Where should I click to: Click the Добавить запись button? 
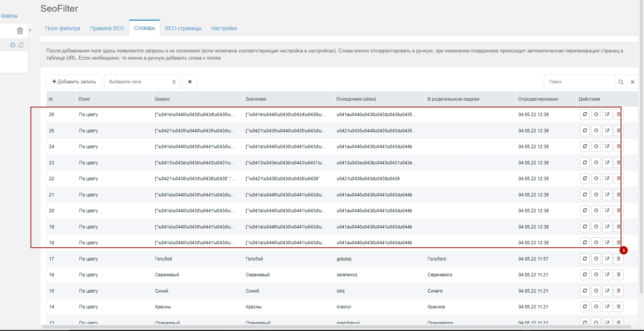[x=74, y=82]
